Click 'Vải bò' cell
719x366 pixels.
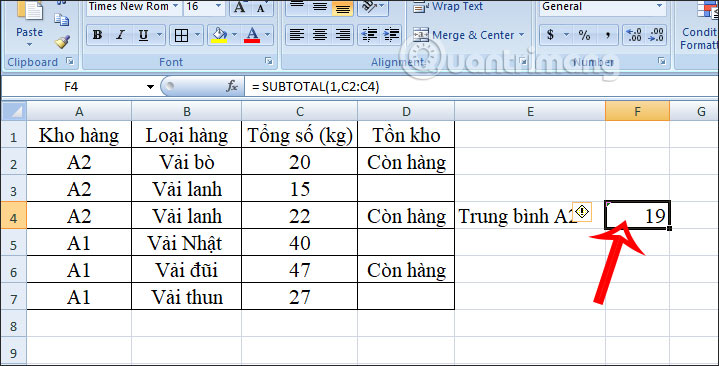coord(186,161)
